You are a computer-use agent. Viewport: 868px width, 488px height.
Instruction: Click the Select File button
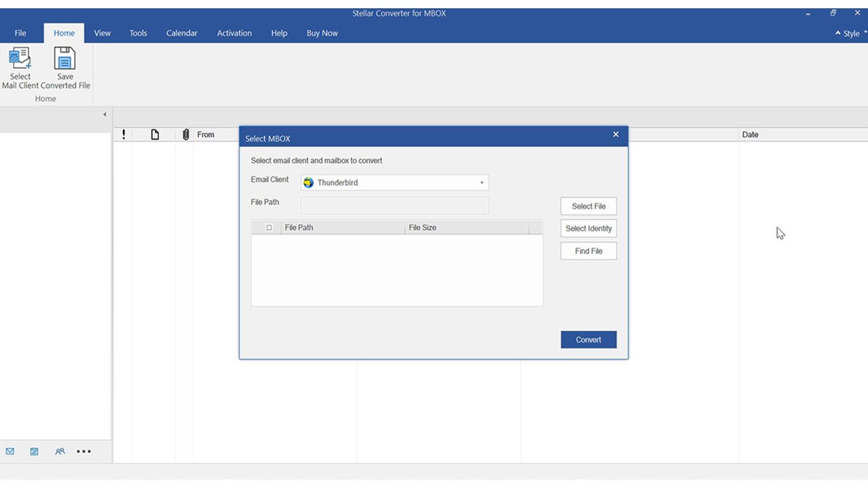(588, 206)
